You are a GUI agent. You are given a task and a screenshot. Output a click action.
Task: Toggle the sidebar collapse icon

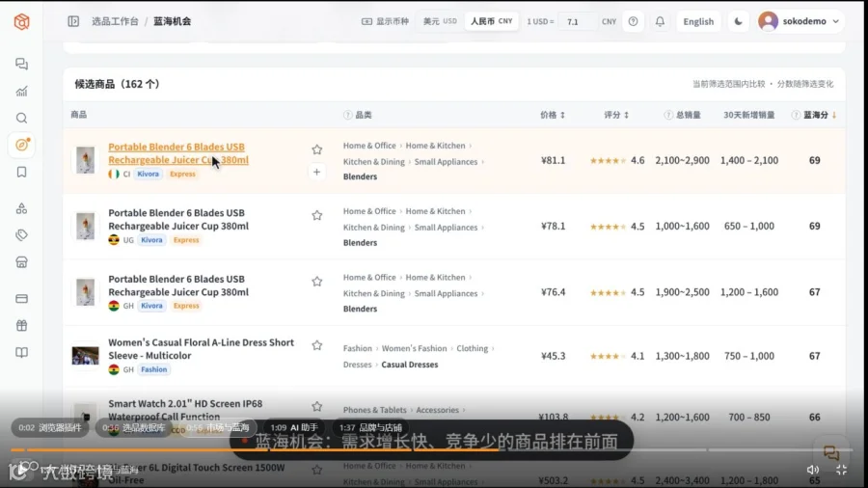tap(73, 21)
